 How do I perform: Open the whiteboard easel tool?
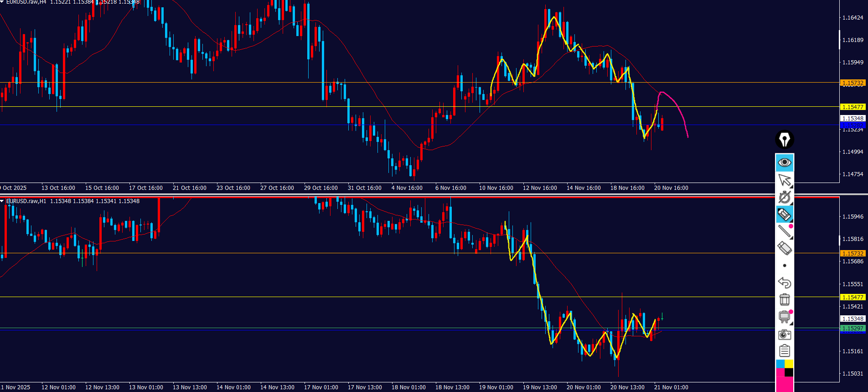tap(785, 317)
